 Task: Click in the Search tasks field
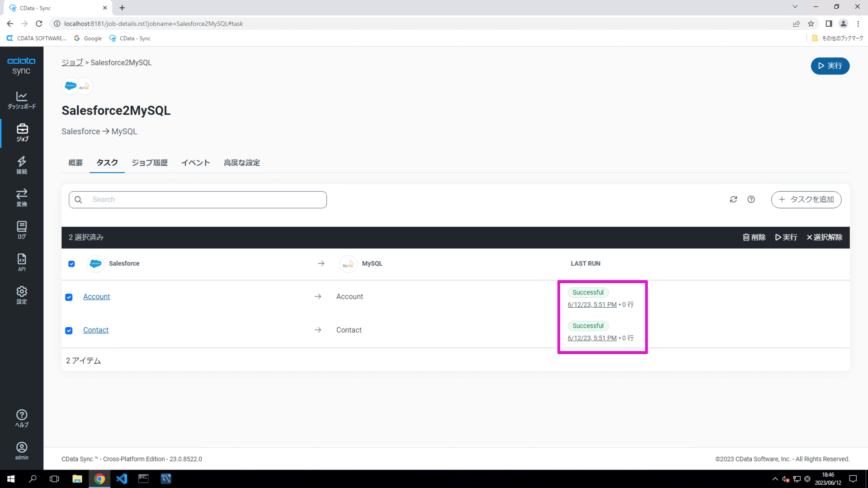tap(198, 199)
